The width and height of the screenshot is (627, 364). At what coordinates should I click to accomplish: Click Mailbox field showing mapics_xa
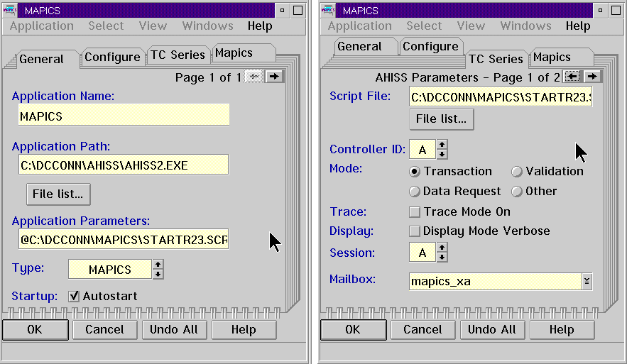(495, 281)
